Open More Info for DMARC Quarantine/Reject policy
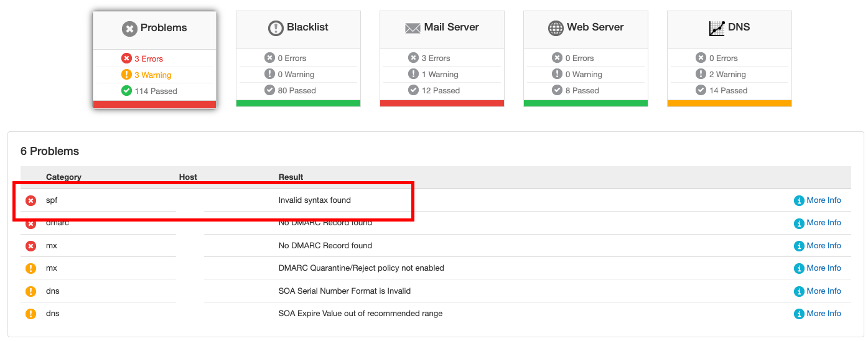Viewport: 868px width, 341px height. (x=823, y=268)
